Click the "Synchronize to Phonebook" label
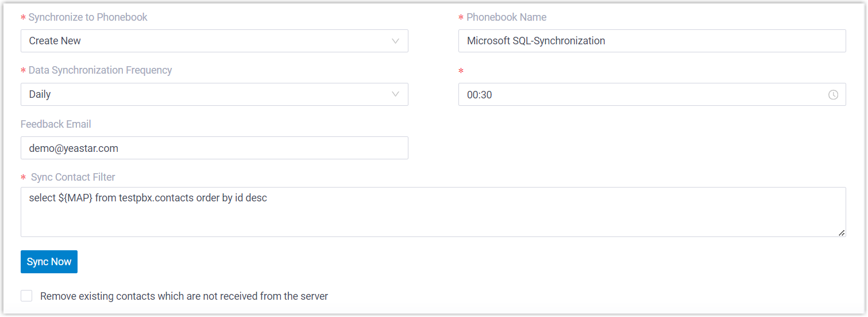The image size is (868, 317). pyautogui.click(x=88, y=17)
